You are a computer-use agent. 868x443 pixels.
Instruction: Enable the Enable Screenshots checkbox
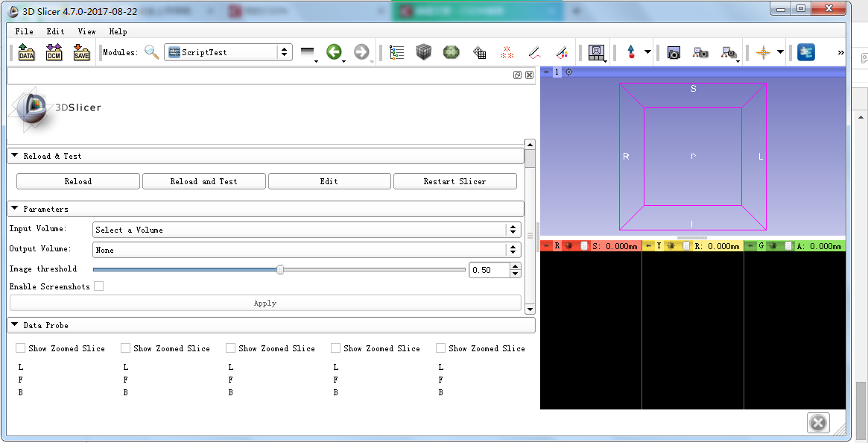click(x=98, y=286)
